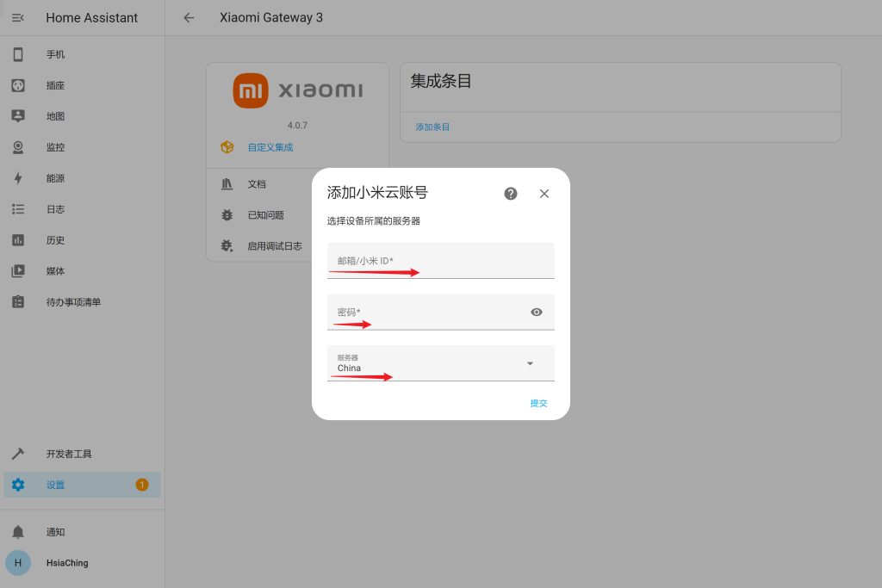
Task: Open the 历史 history chart icon
Action: pos(18,240)
